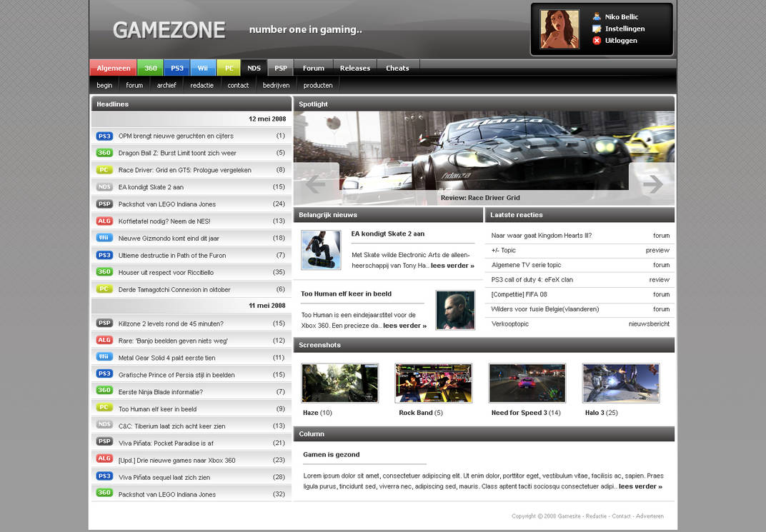The image size is (766, 532).
Task: Open the Need for Speed 3 thumbnail
Action: coord(527,383)
